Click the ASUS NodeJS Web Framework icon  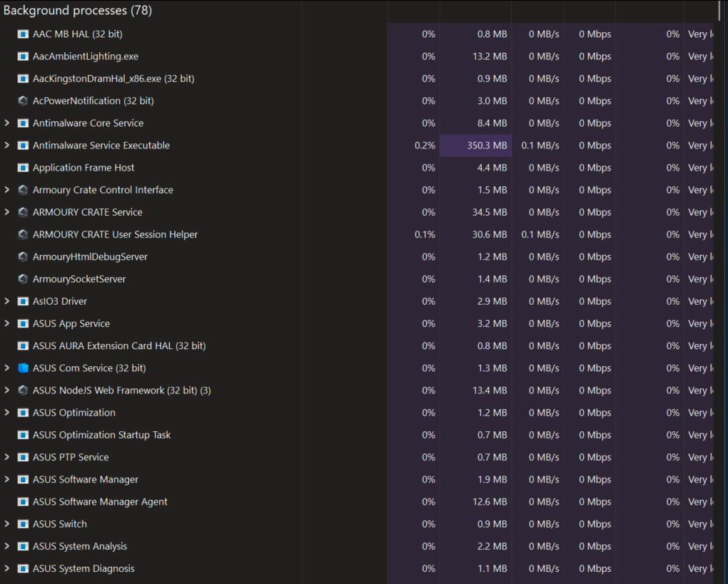(x=23, y=391)
